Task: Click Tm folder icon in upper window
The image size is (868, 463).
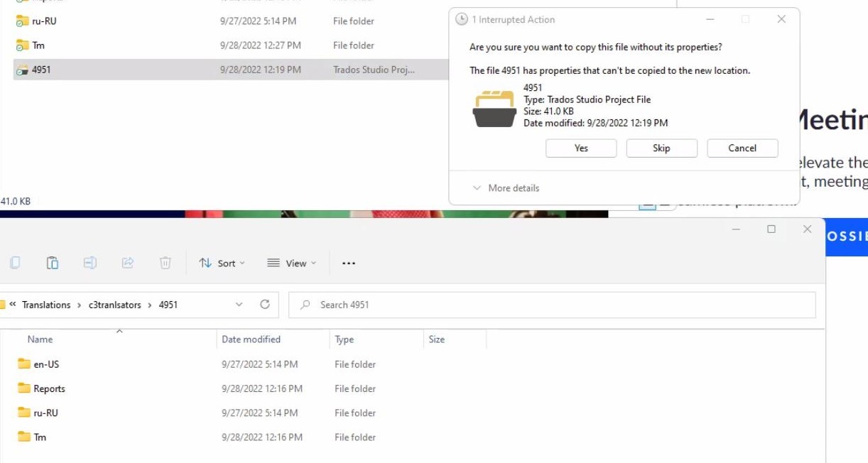Action: pyautogui.click(x=22, y=45)
